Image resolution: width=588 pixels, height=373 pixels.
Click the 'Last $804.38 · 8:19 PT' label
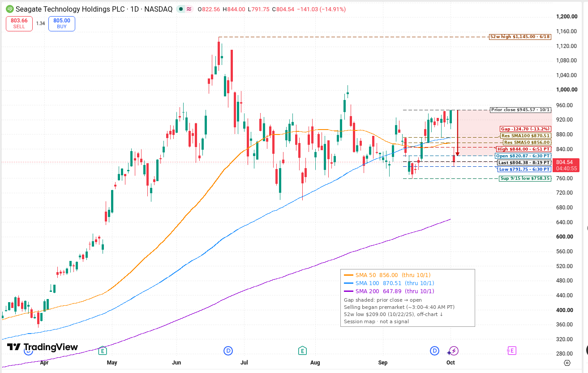pyautogui.click(x=524, y=162)
